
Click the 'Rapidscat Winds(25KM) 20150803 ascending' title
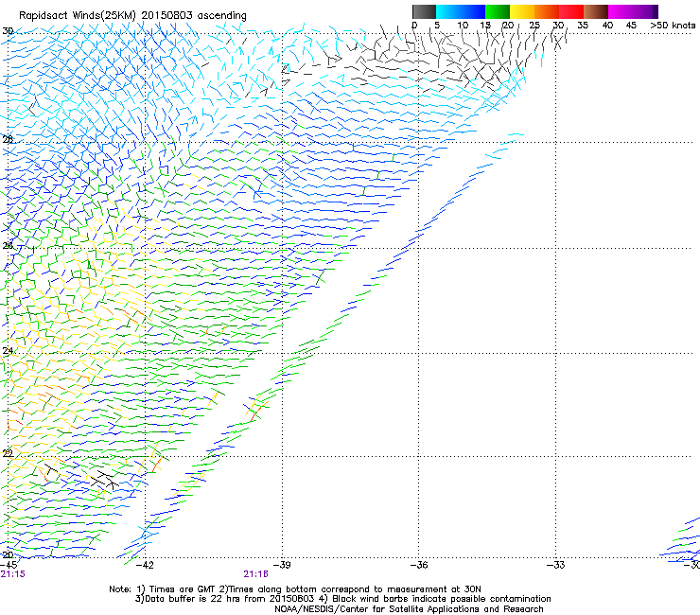point(132,16)
